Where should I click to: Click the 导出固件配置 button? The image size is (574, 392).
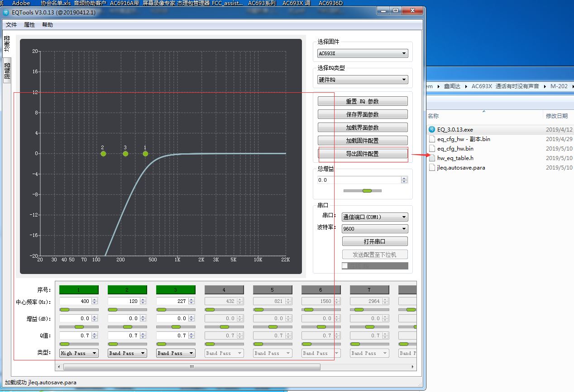pyautogui.click(x=363, y=154)
